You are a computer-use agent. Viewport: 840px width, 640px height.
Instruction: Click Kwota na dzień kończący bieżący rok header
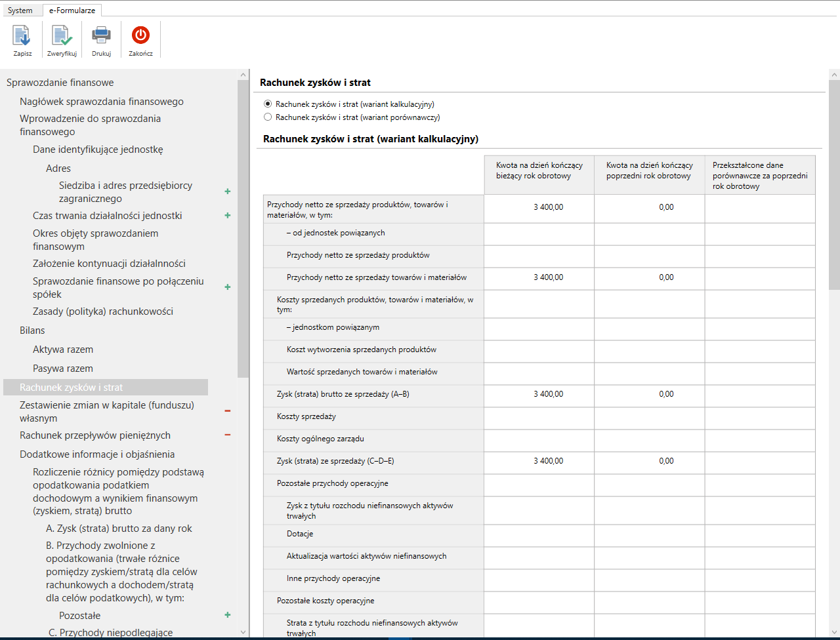click(539, 175)
